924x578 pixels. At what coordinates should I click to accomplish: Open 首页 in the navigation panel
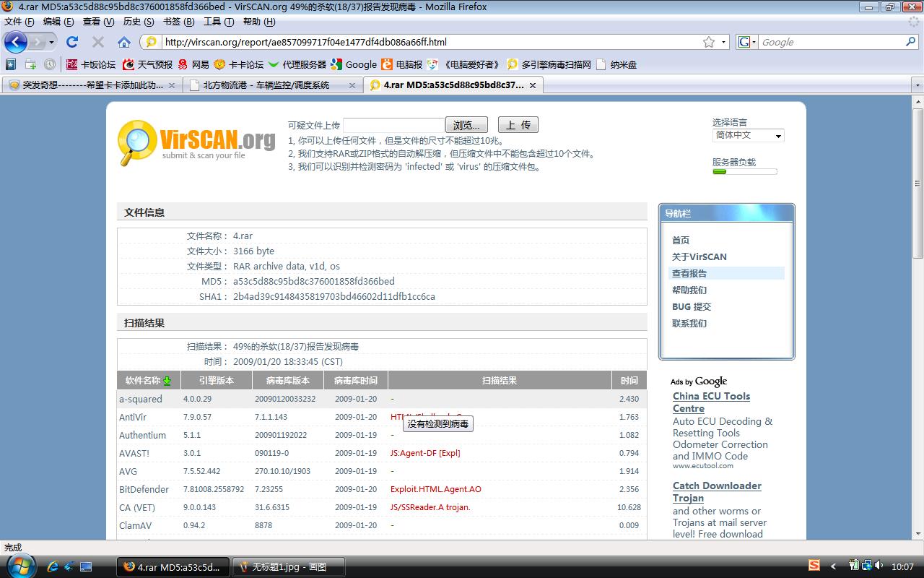pos(681,241)
